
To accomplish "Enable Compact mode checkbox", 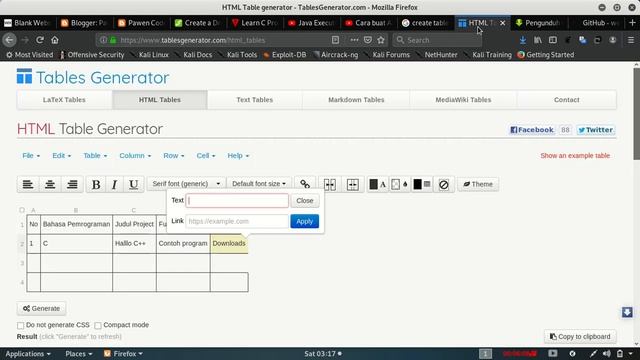I will [98, 325].
